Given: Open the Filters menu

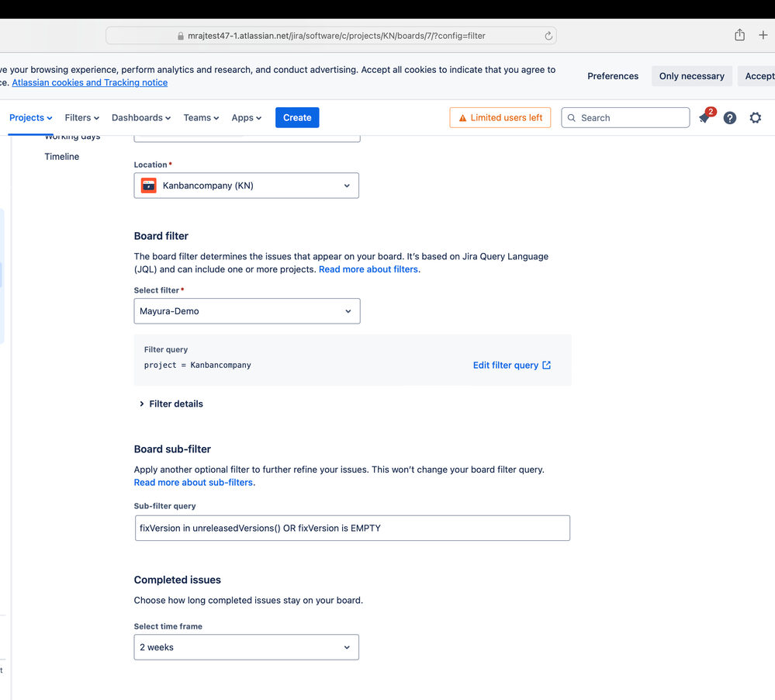Looking at the screenshot, I should [x=82, y=118].
